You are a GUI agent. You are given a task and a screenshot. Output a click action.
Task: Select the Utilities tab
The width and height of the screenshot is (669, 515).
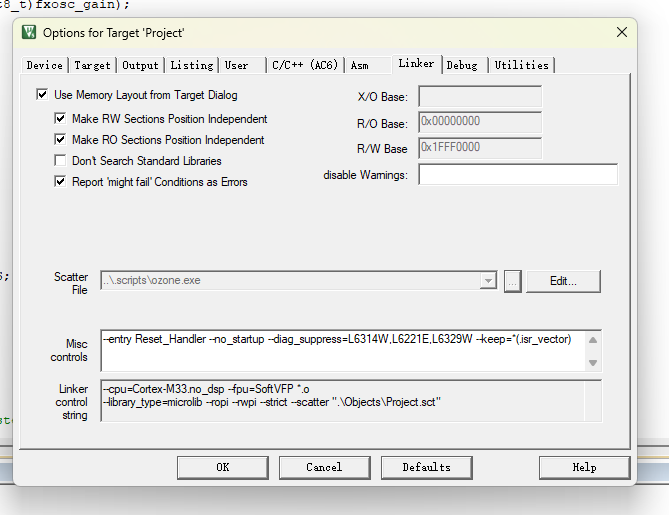pyautogui.click(x=521, y=65)
